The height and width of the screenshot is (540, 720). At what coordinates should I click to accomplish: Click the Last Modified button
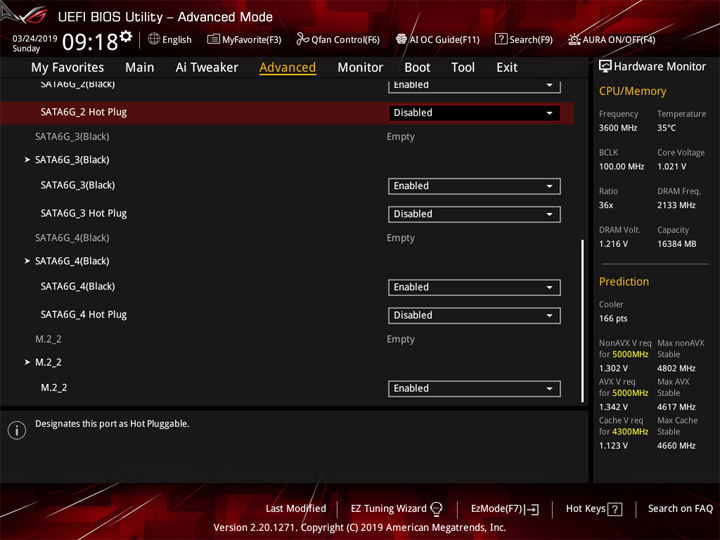pyautogui.click(x=296, y=508)
